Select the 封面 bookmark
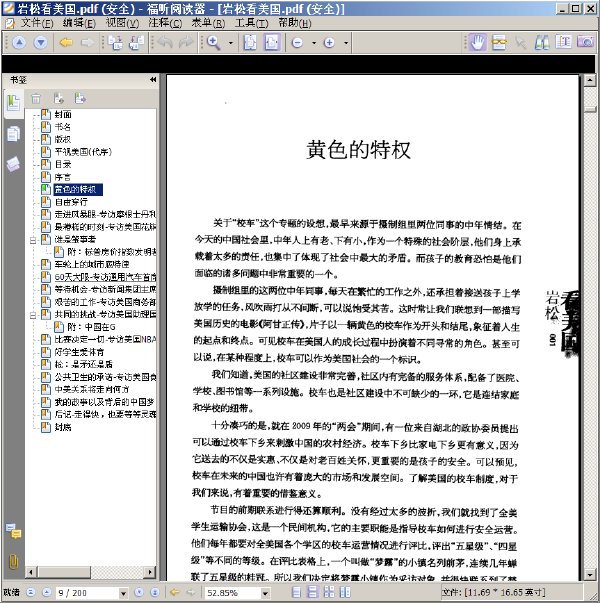The image size is (600, 603). tap(63, 114)
